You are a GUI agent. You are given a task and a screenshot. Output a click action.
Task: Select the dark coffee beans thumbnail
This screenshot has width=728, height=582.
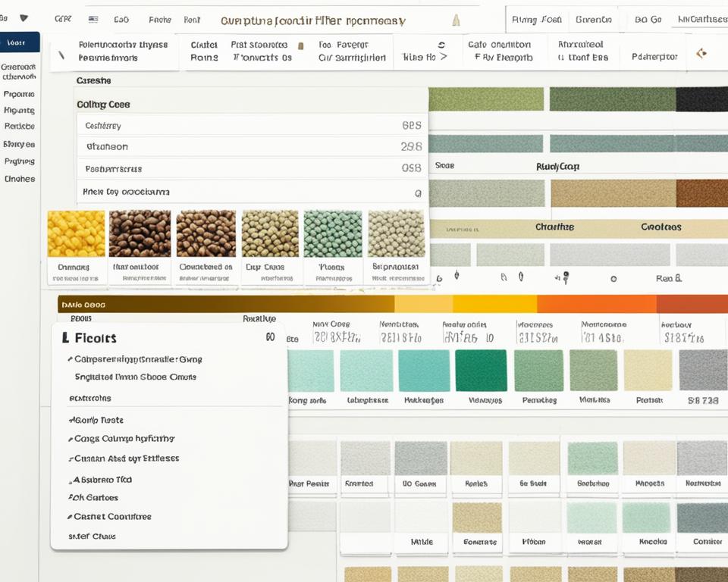click(140, 233)
